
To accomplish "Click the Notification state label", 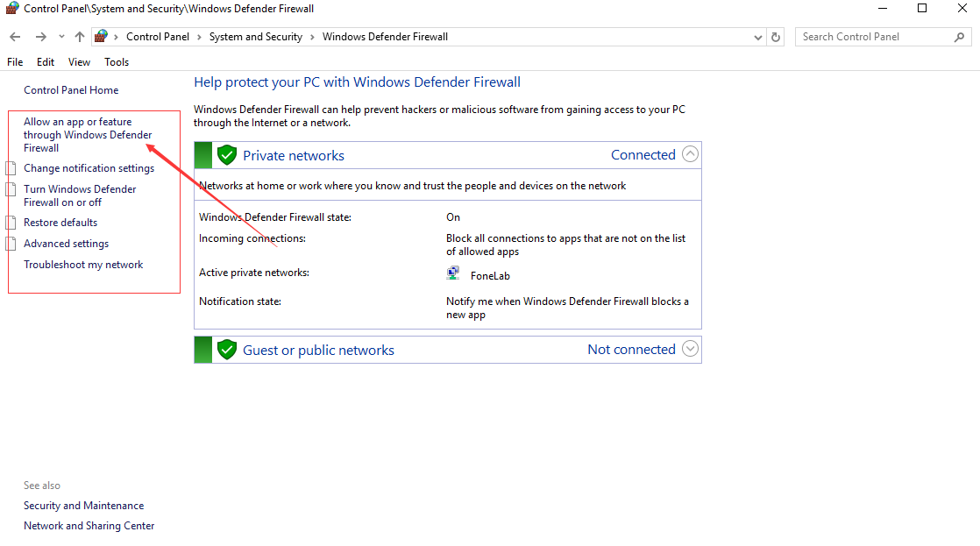I will click(240, 301).
